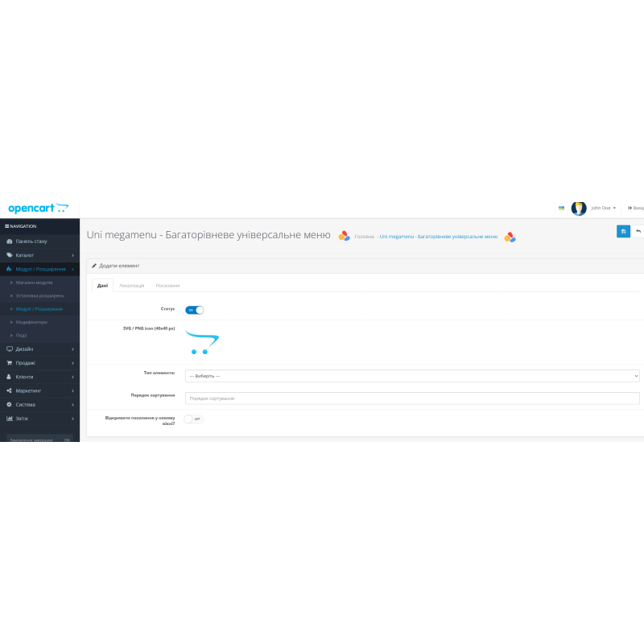Open the Тип елемента dropdown
This screenshot has height=644, width=644.
[412, 376]
